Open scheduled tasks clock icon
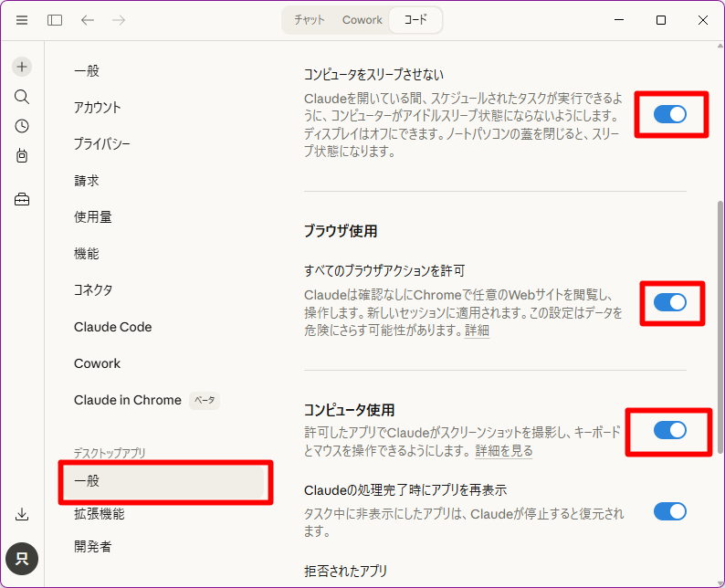Screen dimensions: 725x588 [22, 126]
